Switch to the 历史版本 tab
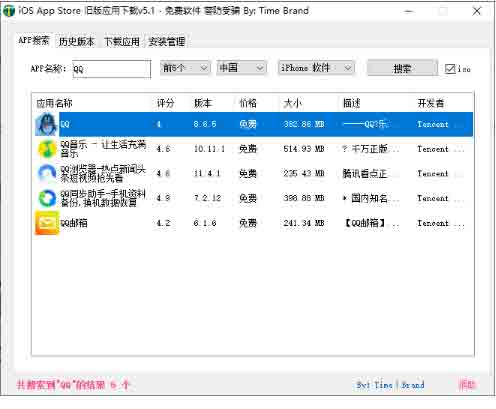 pos(77,42)
